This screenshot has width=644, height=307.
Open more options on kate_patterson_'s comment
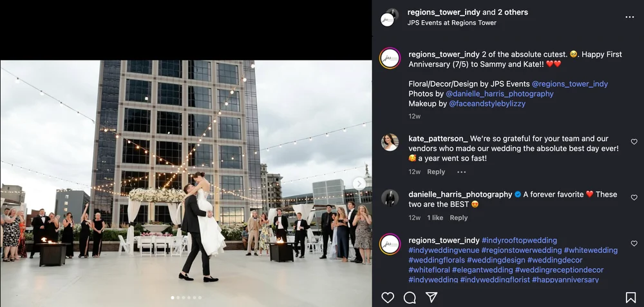[461, 172]
